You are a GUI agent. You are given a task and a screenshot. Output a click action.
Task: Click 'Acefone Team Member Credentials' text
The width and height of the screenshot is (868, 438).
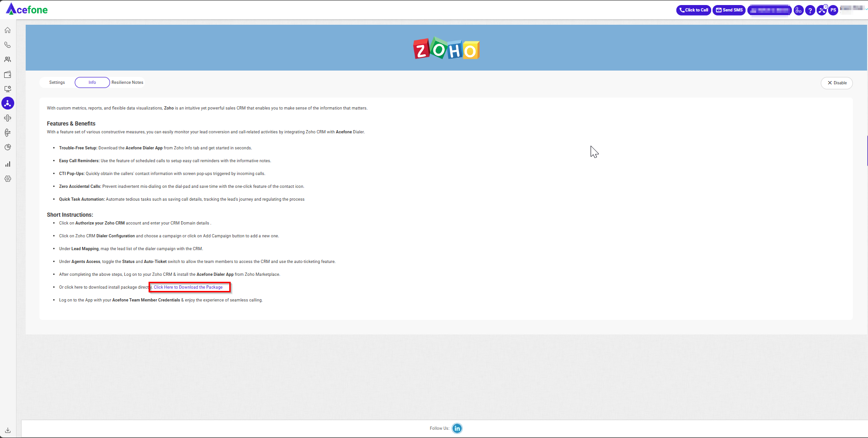point(146,300)
